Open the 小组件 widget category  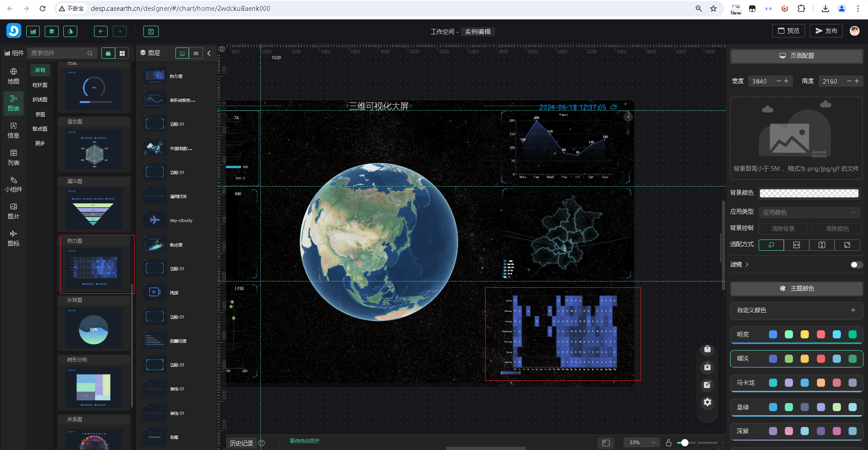coord(14,184)
